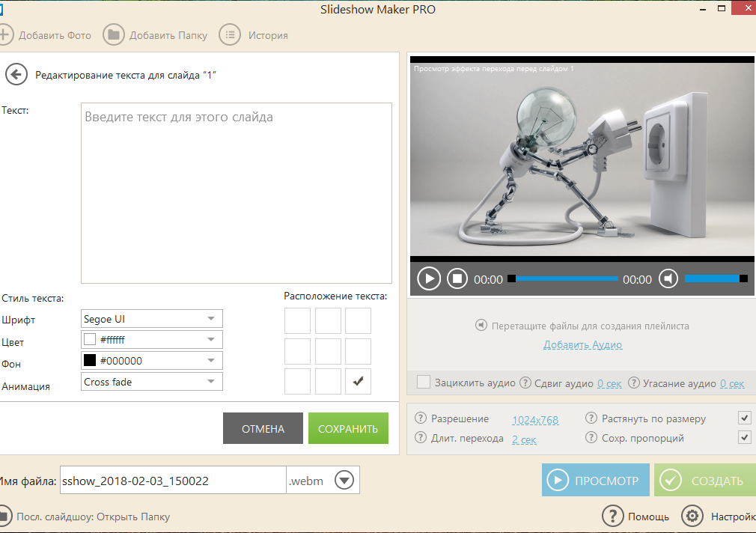The width and height of the screenshot is (756, 533).
Task: Click История toolbar label
Action: click(x=268, y=35)
